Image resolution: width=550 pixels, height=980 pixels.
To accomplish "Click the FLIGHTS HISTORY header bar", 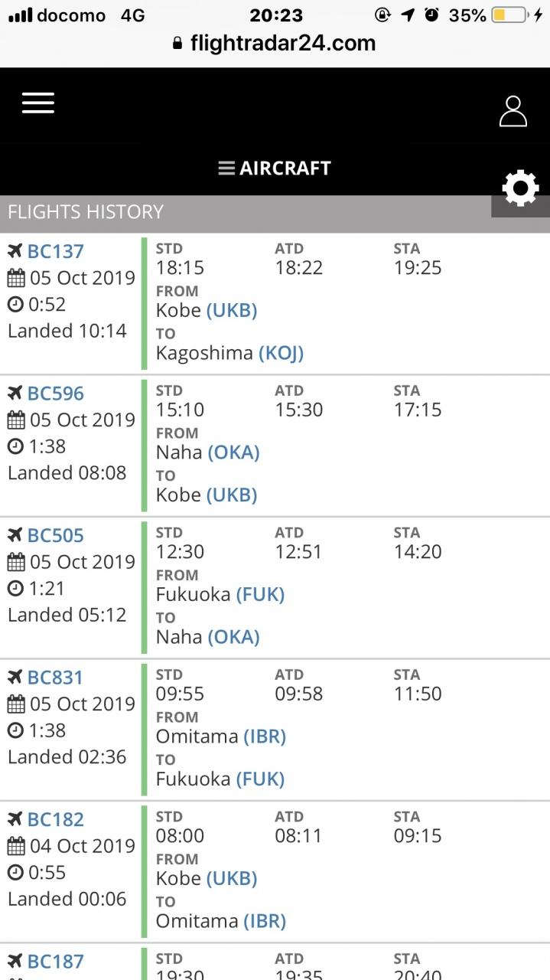I will (275, 212).
